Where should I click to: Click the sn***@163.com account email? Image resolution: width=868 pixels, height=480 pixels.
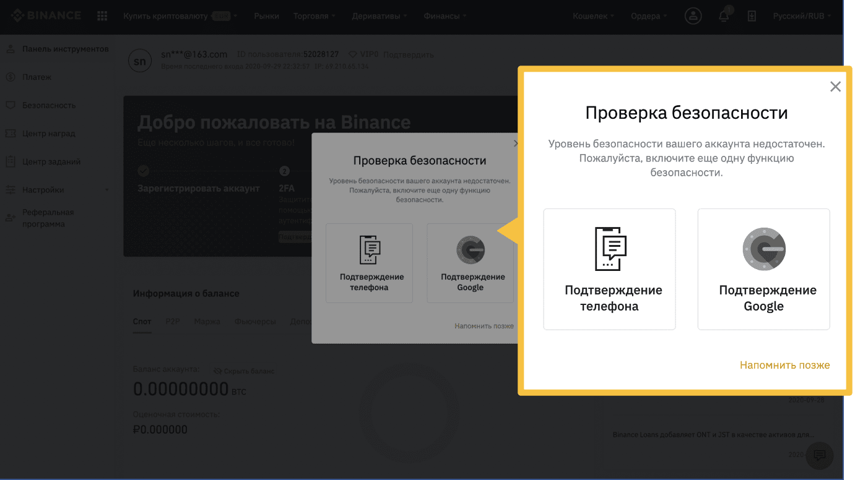[195, 54]
